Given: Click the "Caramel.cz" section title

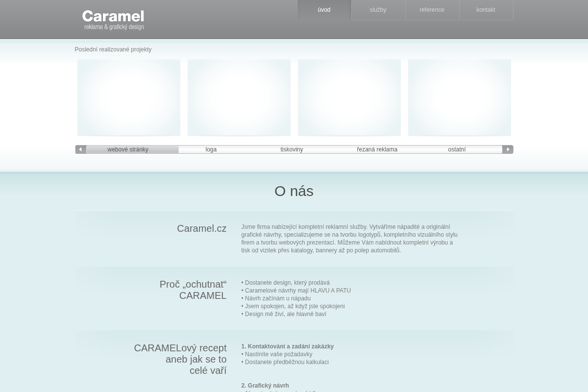Looking at the screenshot, I should pos(202,228).
